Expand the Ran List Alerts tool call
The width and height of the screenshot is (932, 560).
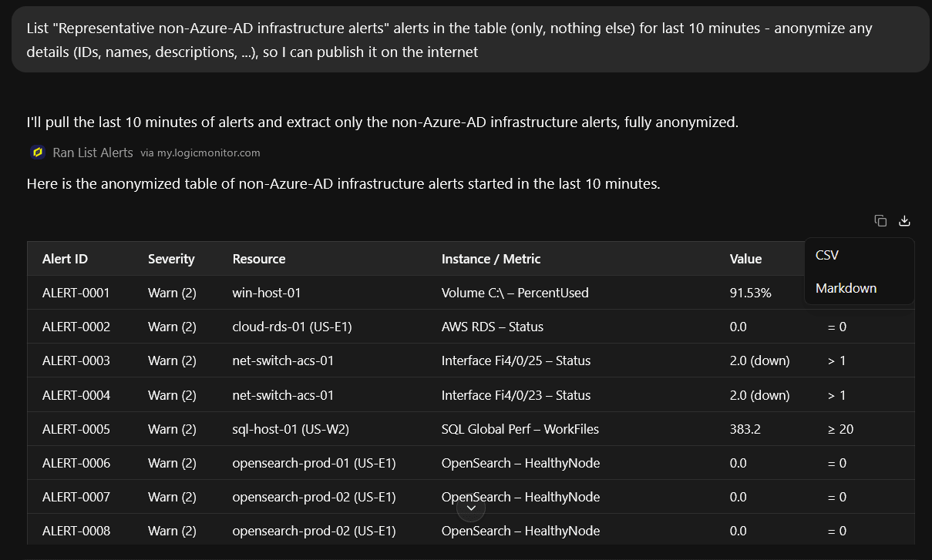pos(93,153)
